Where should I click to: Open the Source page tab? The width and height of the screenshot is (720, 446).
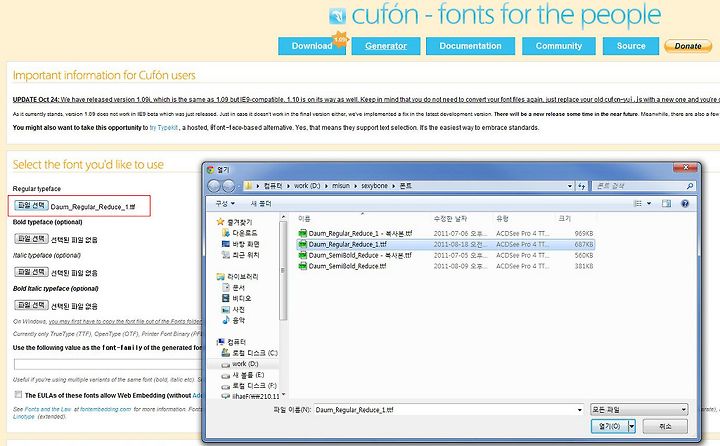[x=631, y=46]
